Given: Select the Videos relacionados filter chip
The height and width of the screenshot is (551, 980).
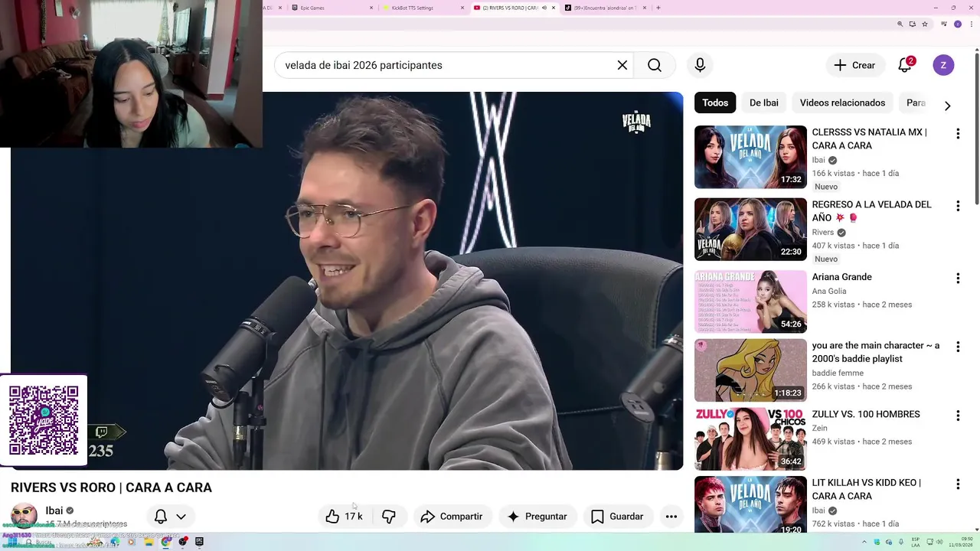Looking at the screenshot, I should (x=842, y=103).
